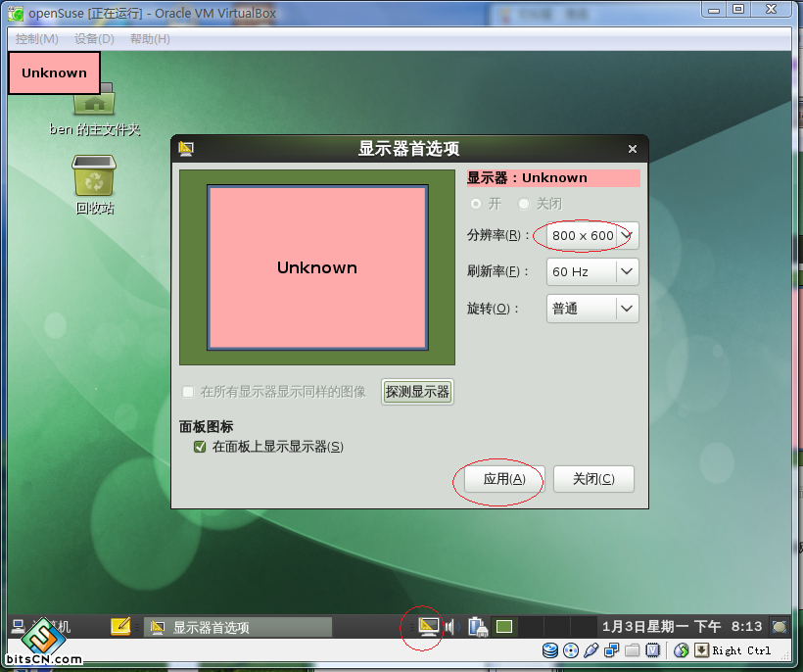Click the Right Ctrl host key label

(x=741, y=650)
